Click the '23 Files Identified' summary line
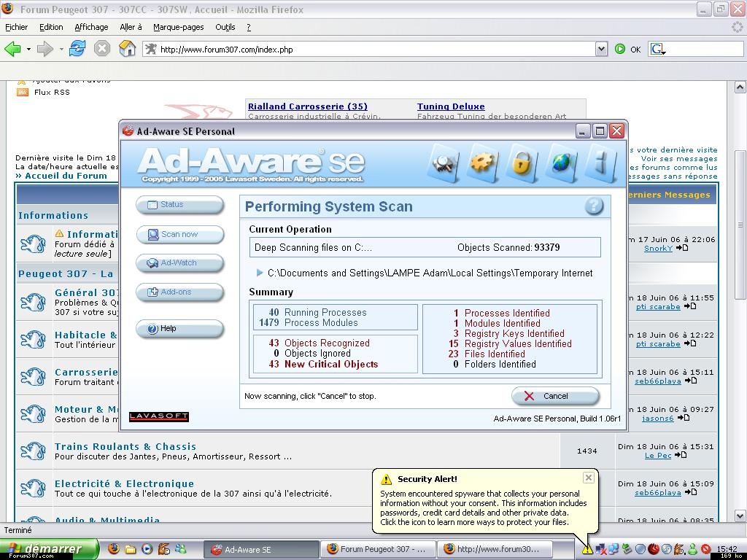The width and height of the screenshot is (747, 560). tap(487, 354)
